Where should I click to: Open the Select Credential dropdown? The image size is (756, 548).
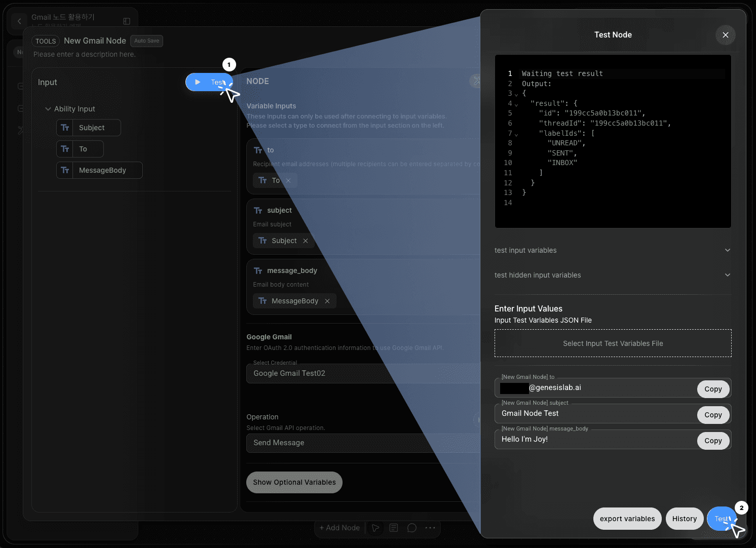(363, 373)
